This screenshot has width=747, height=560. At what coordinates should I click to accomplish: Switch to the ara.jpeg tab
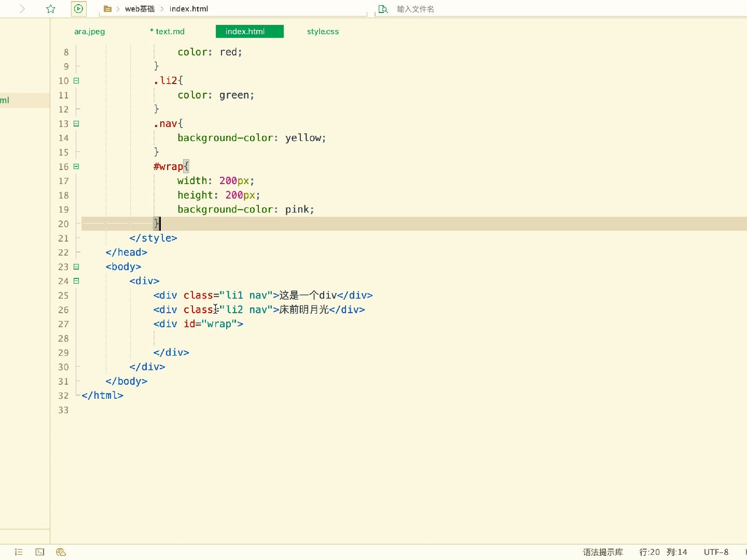pos(90,32)
